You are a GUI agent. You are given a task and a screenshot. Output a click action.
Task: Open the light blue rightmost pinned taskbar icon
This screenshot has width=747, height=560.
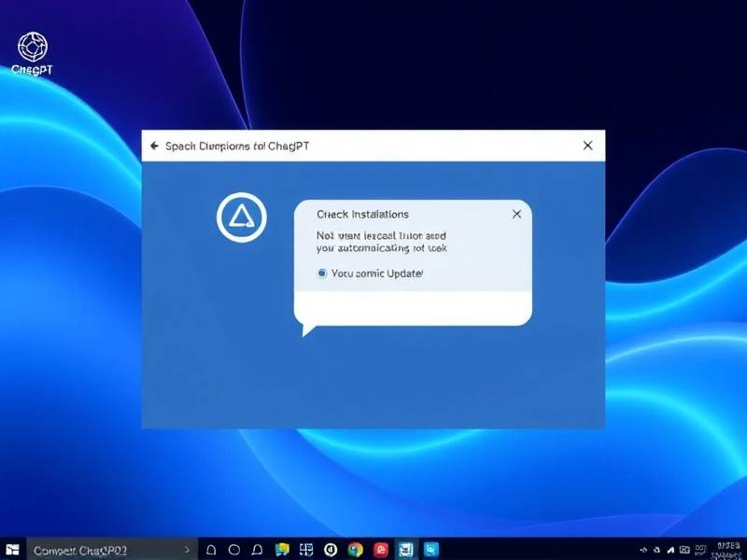click(x=430, y=550)
